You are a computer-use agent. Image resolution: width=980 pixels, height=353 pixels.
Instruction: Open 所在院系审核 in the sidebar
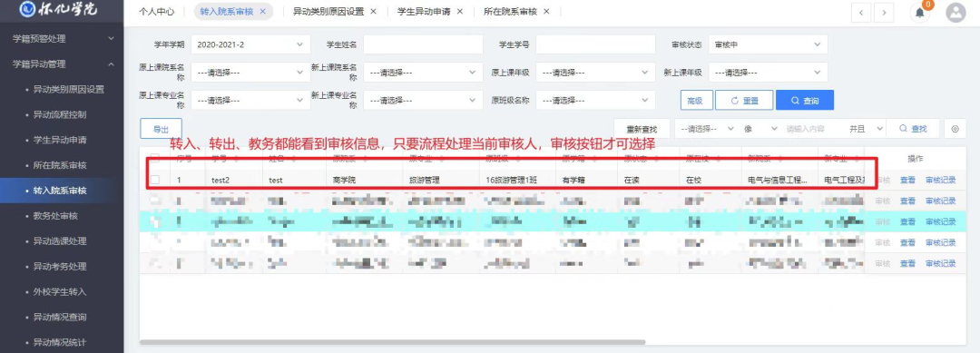pos(59,165)
